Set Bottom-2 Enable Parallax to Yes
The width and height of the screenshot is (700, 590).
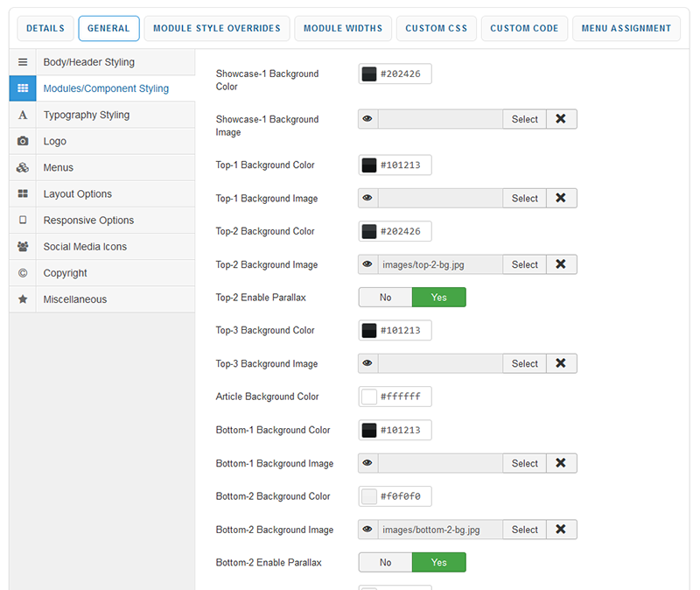438,562
